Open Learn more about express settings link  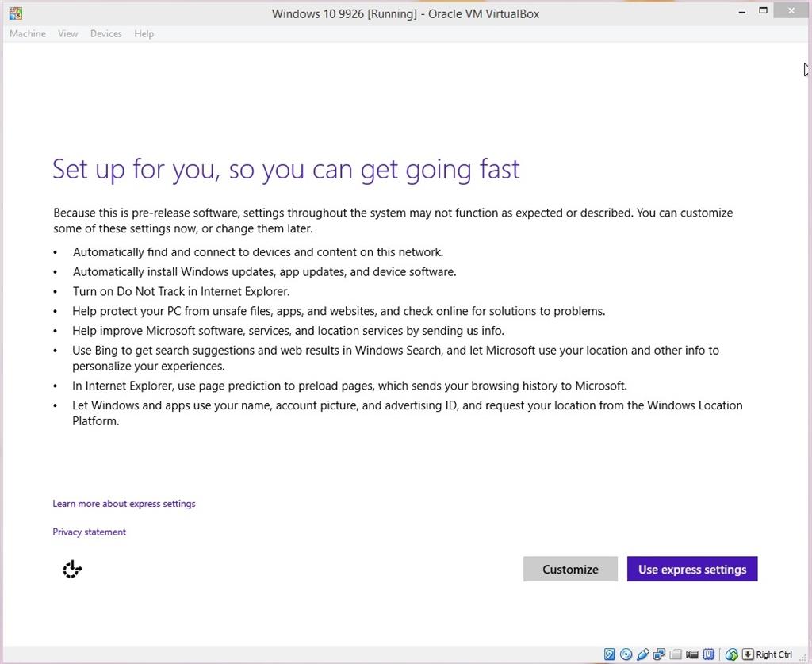pyautogui.click(x=124, y=504)
